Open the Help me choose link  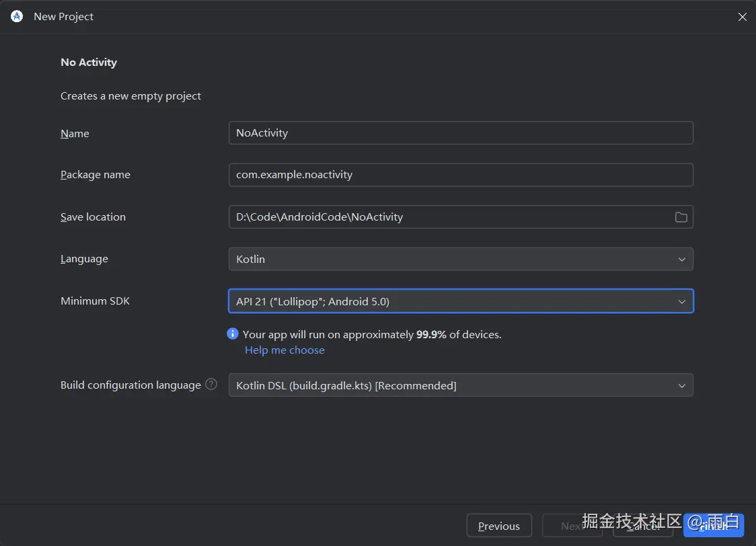tap(285, 350)
